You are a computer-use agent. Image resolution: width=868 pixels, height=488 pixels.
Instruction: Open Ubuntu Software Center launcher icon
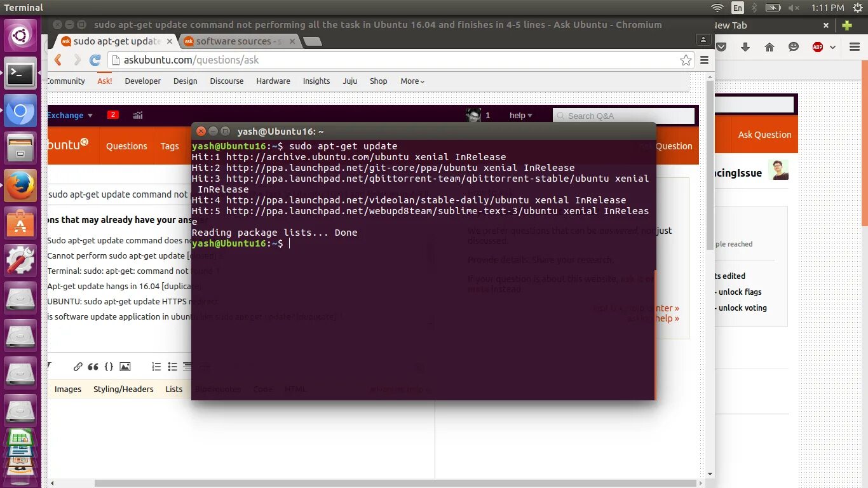pyautogui.click(x=20, y=223)
